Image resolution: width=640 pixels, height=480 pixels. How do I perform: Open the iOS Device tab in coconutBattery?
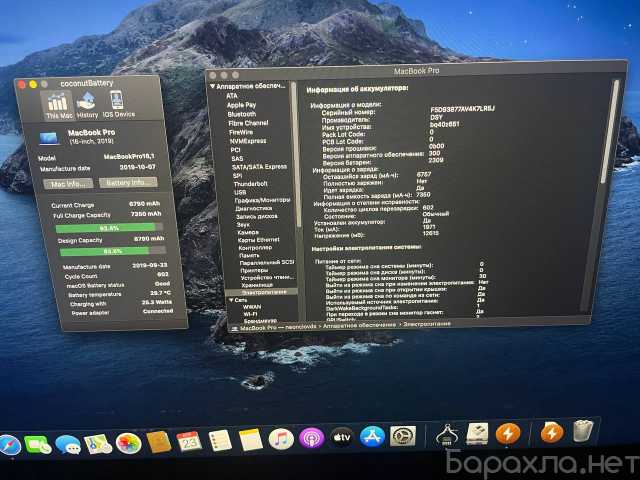tap(118, 104)
